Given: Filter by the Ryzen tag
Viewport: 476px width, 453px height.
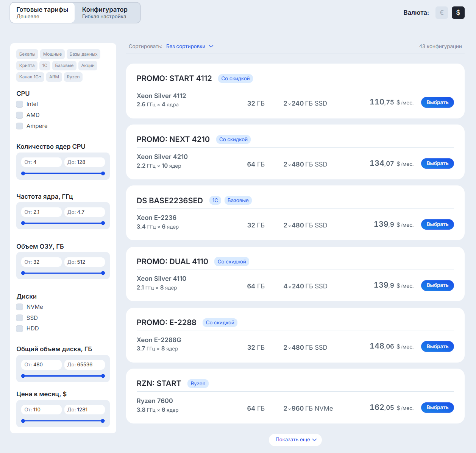Looking at the screenshot, I should pos(73,77).
